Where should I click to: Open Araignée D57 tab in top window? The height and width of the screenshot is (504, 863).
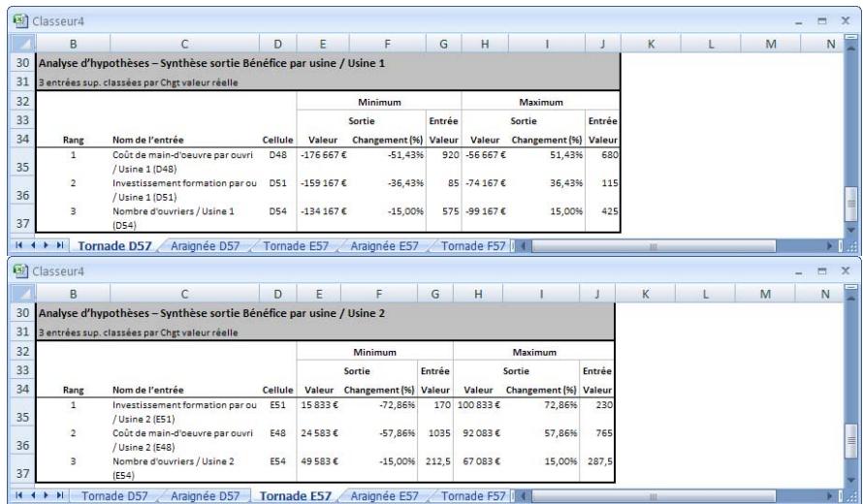tap(205, 246)
